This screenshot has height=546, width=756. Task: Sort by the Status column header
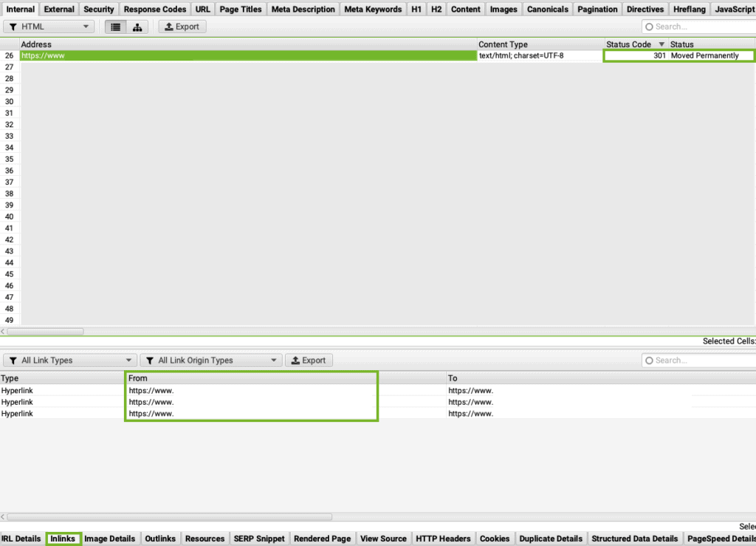tap(711, 44)
